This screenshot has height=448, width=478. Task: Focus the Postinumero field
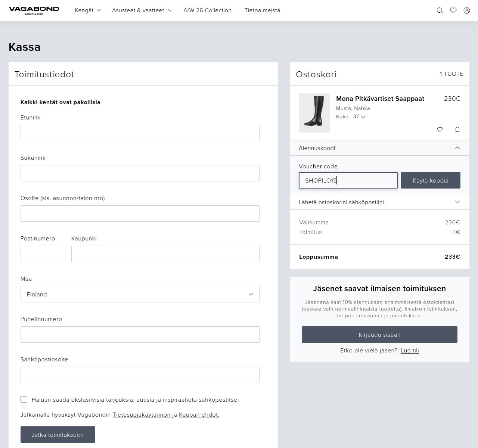pos(43,254)
